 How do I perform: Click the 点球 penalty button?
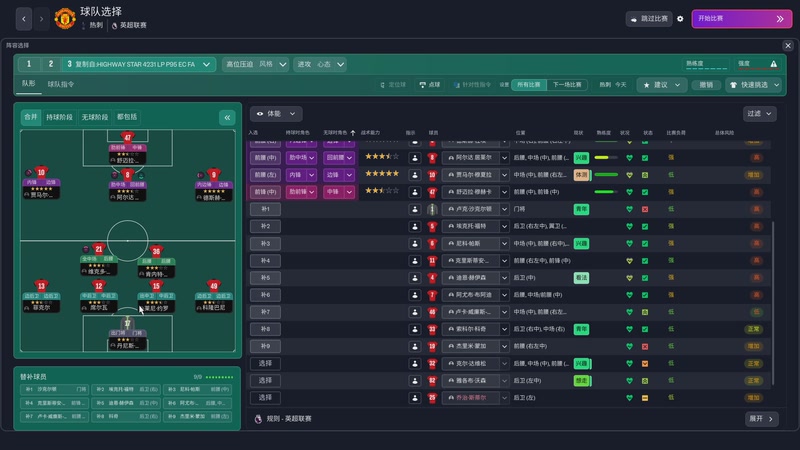point(430,85)
